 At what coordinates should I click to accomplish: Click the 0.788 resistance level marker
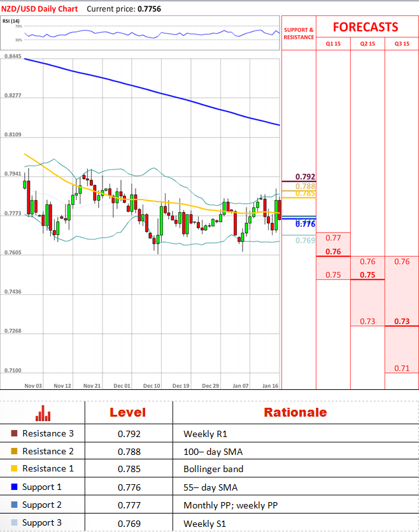pos(305,186)
